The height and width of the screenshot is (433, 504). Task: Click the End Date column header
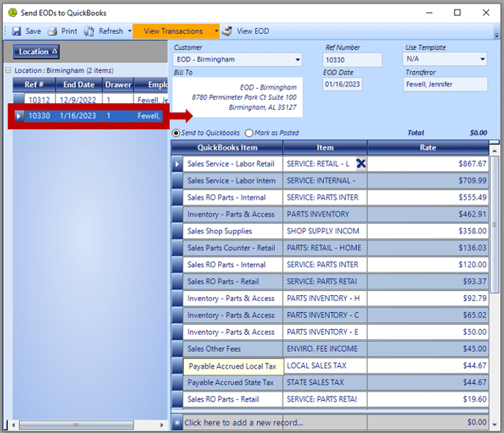pyautogui.click(x=79, y=84)
